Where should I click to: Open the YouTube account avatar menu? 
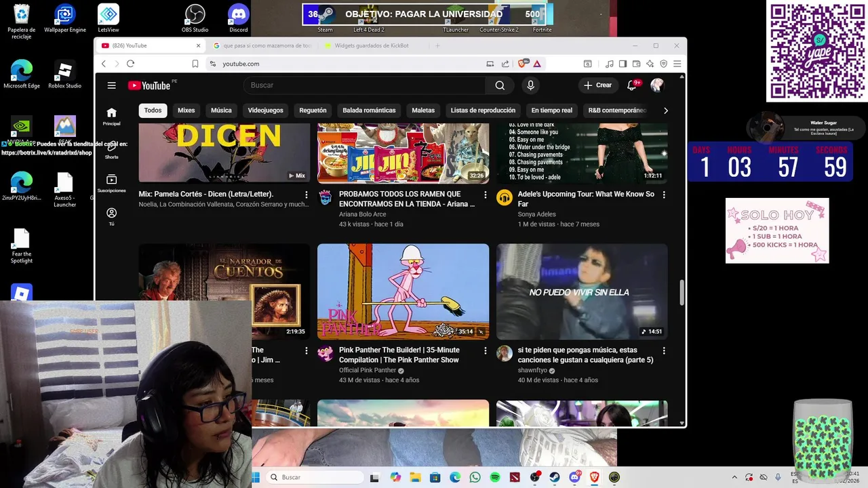(x=656, y=85)
